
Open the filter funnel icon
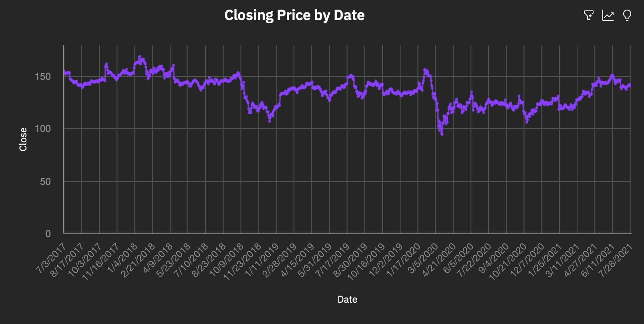click(x=588, y=16)
